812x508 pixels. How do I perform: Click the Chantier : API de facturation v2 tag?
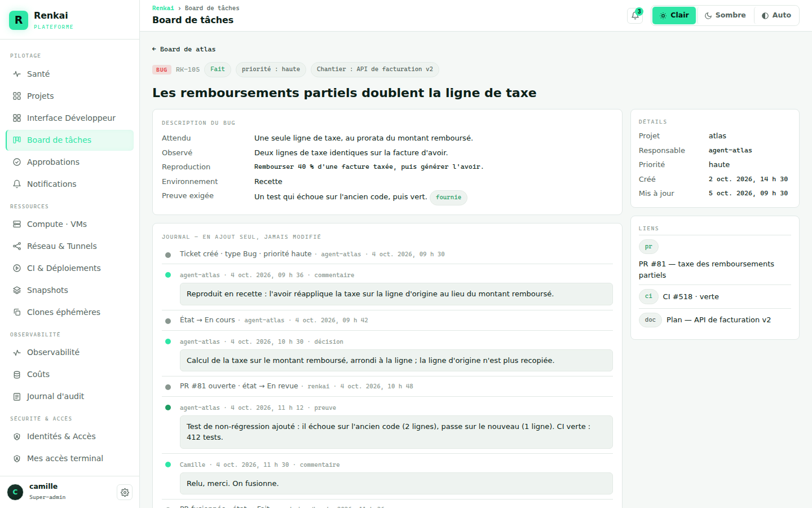click(x=375, y=69)
